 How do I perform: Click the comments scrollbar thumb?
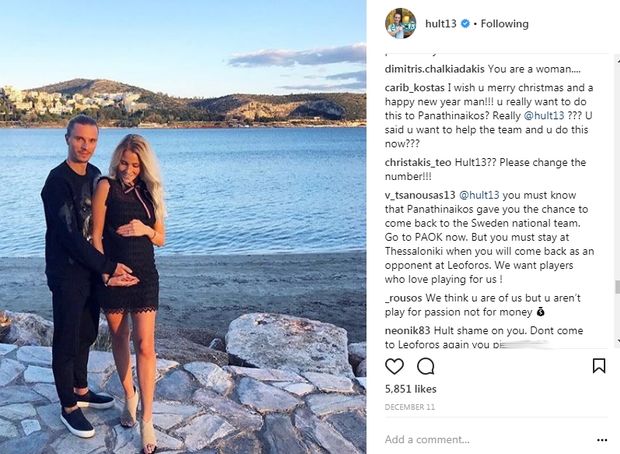617,287
